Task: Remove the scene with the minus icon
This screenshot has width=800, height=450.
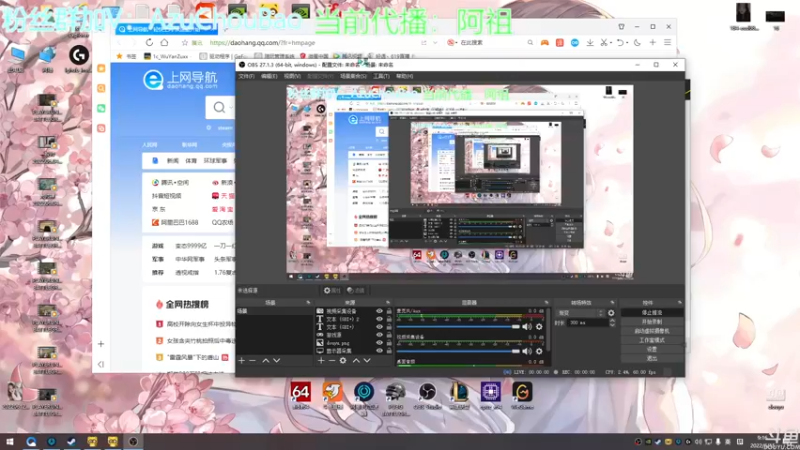Action: click(x=253, y=361)
